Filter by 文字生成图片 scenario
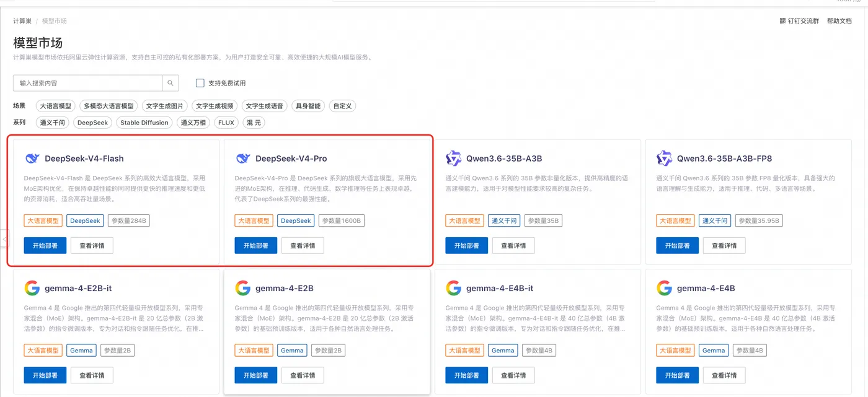 tap(164, 106)
